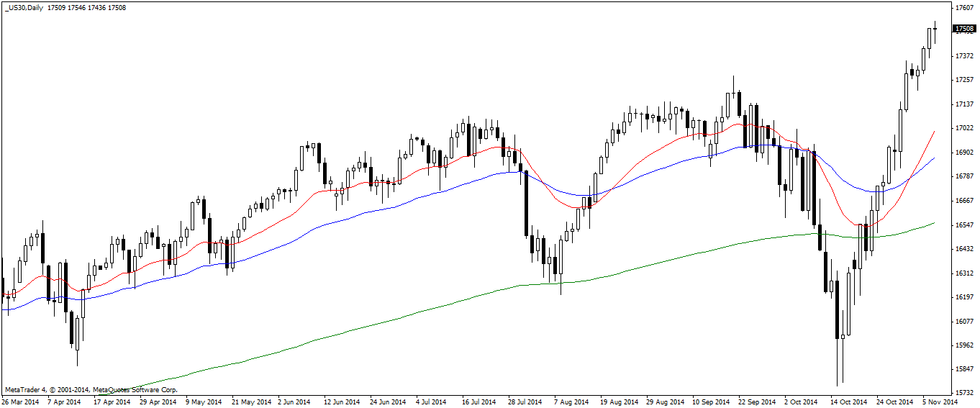
Task: Click the 5 Nov 2014 date label
Action: tap(939, 402)
